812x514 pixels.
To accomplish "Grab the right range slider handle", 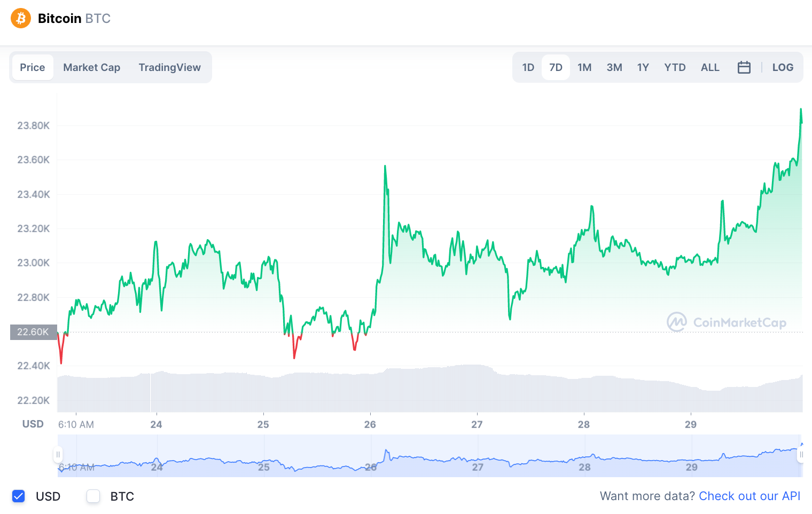I will [x=801, y=455].
